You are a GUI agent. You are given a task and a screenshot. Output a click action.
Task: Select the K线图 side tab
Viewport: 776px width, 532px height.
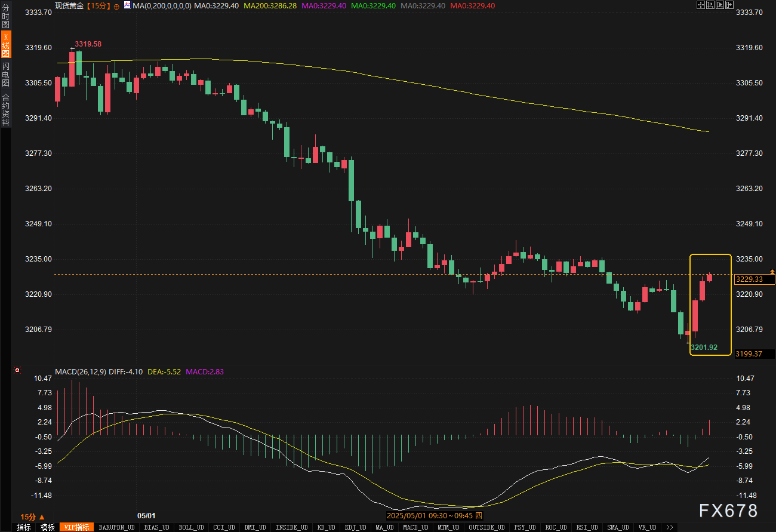click(5, 45)
